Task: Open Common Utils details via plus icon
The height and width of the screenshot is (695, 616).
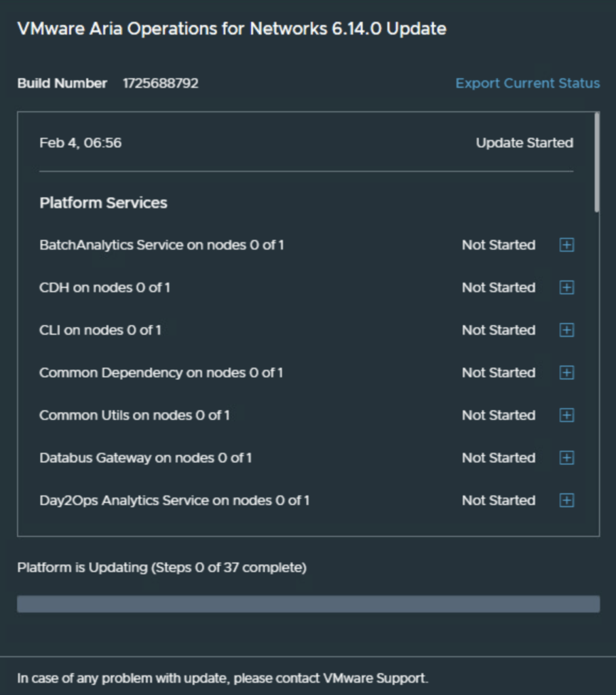Action: pyautogui.click(x=566, y=415)
